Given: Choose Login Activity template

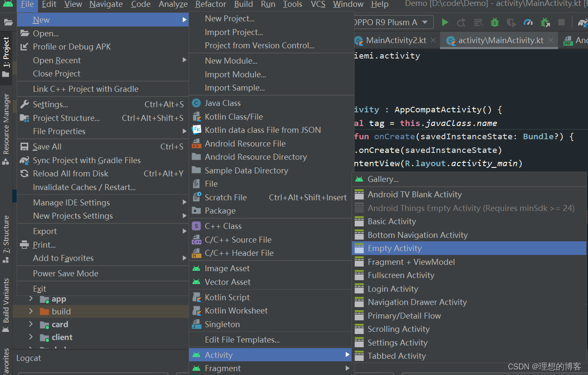Looking at the screenshot, I should click(469, 289).
